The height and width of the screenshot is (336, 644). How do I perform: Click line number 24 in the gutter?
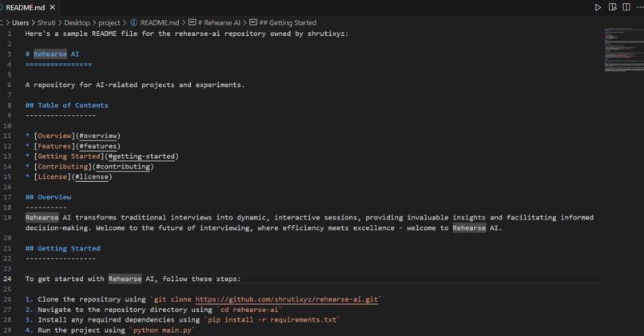coord(7,279)
